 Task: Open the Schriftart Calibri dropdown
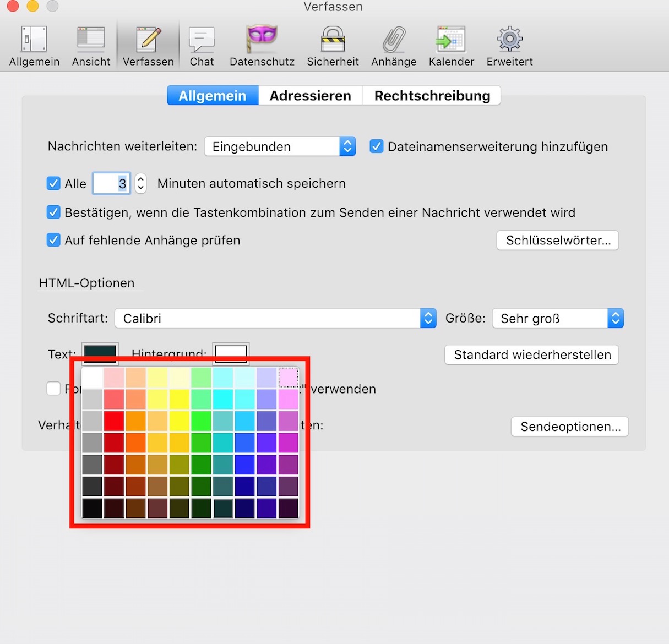[x=275, y=318]
